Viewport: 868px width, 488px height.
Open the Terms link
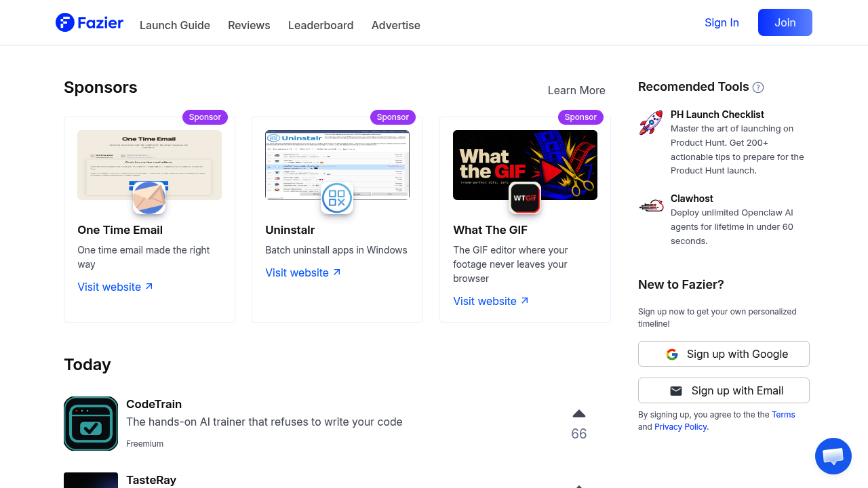point(783,415)
